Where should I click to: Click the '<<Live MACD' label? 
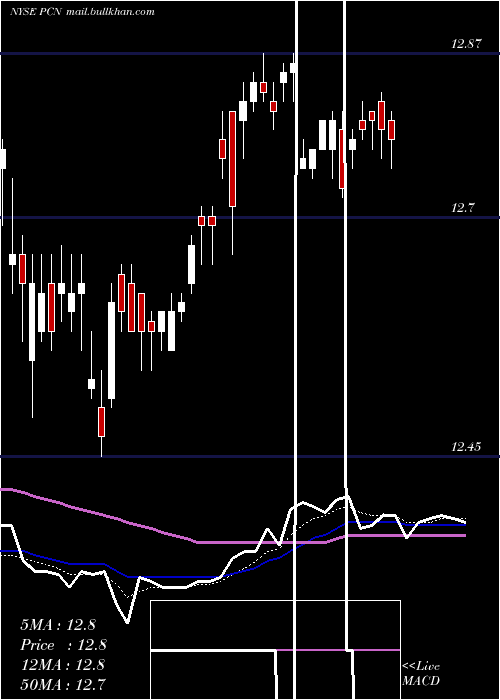(x=421, y=673)
